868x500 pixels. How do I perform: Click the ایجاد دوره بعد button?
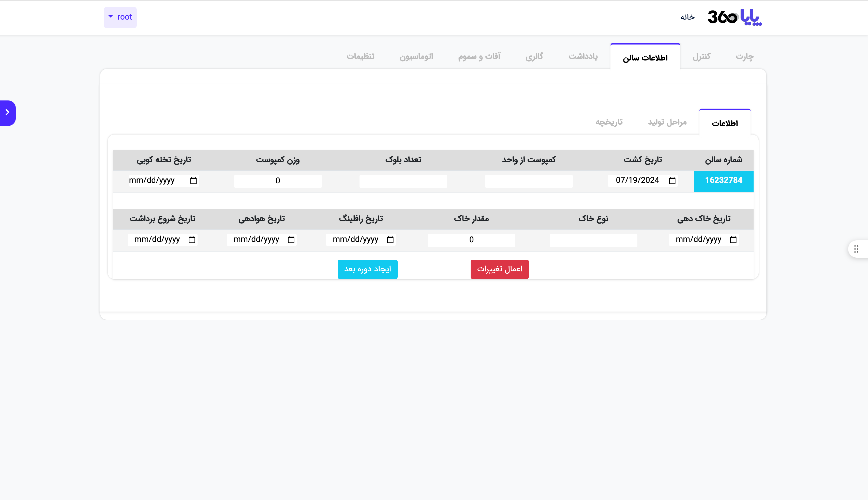point(367,269)
